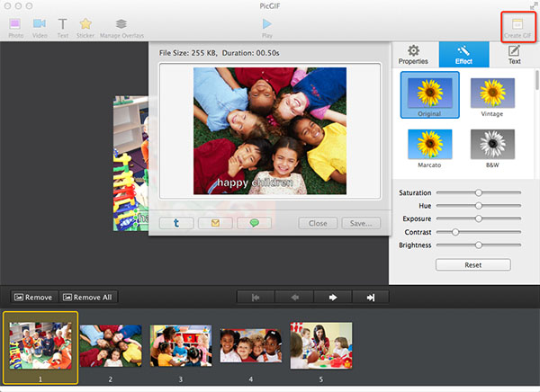This screenshot has height=392, width=540.
Task: Share GIF via Messages bubble button
Action: 255,223
